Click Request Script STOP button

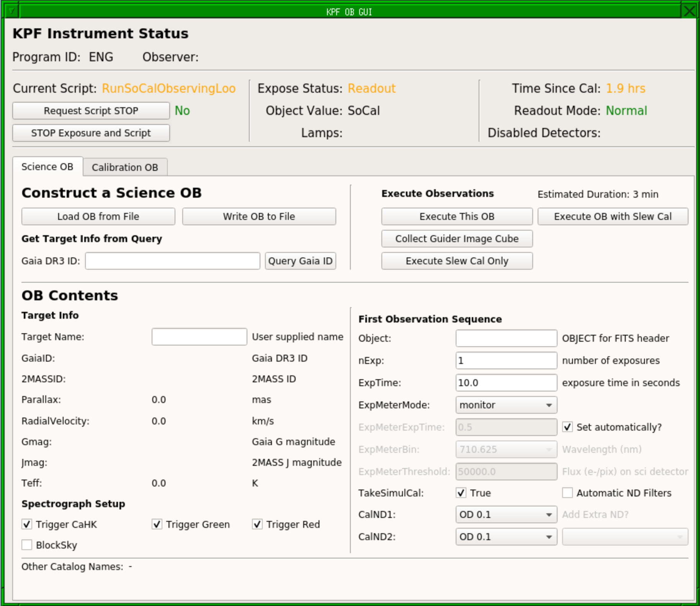[x=91, y=111]
